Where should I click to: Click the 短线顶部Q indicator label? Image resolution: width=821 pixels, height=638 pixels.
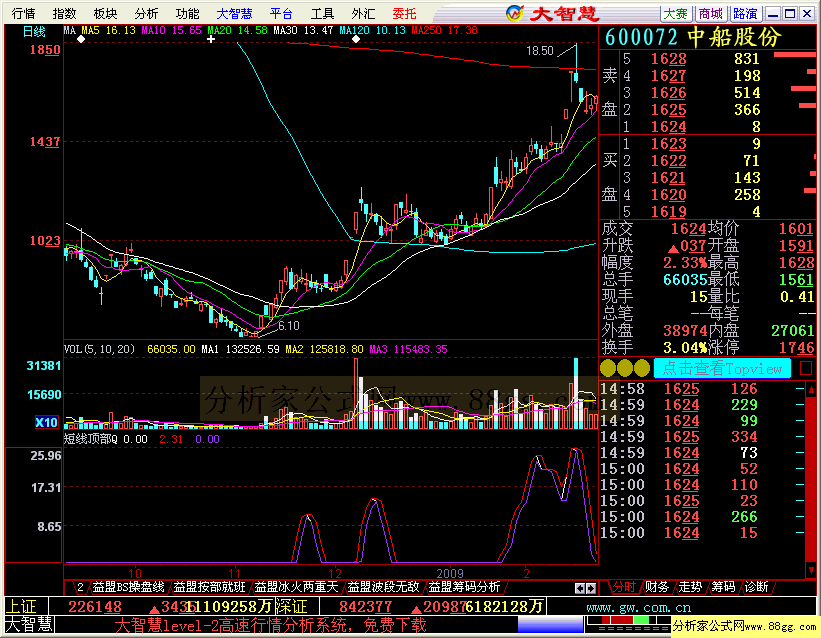pos(91,439)
